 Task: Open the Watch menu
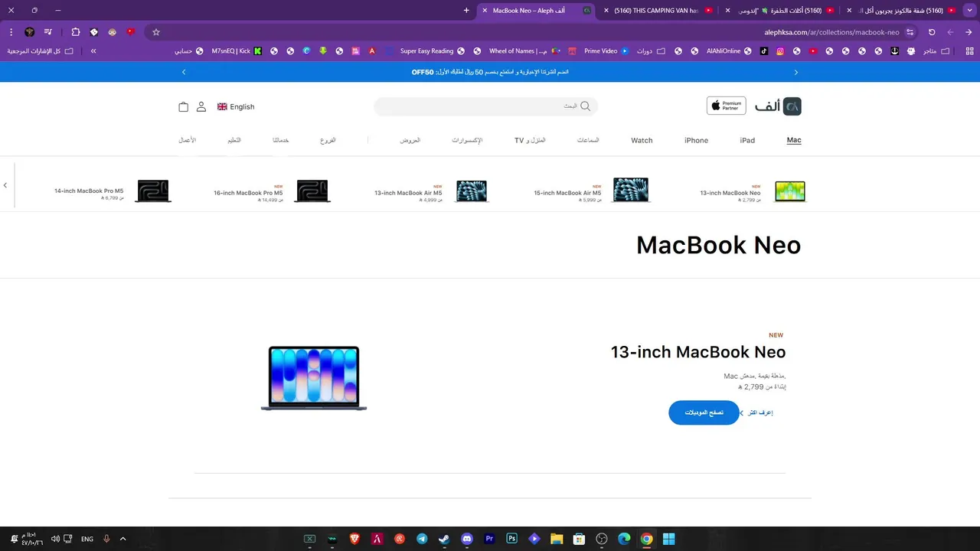tap(642, 140)
